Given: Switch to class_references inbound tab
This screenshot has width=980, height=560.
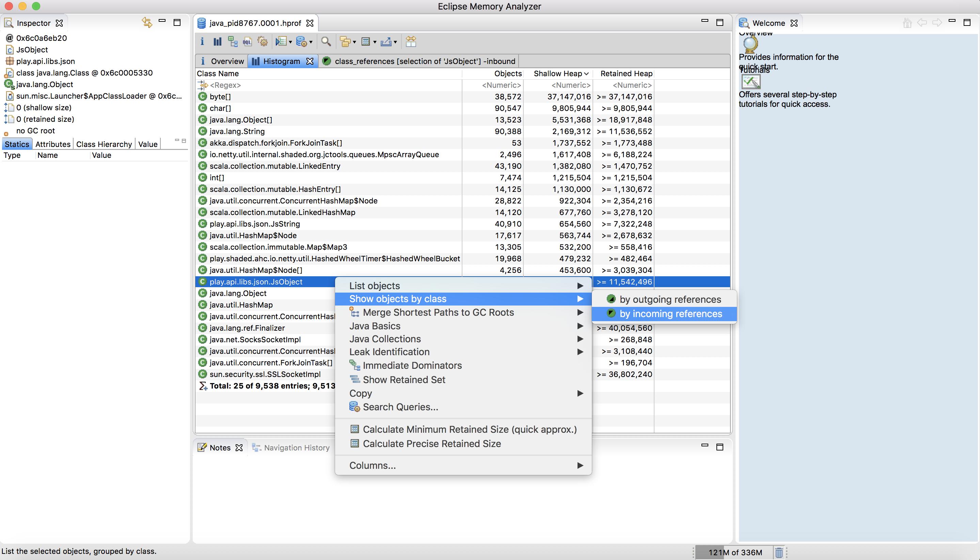Looking at the screenshot, I should tap(419, 61).
